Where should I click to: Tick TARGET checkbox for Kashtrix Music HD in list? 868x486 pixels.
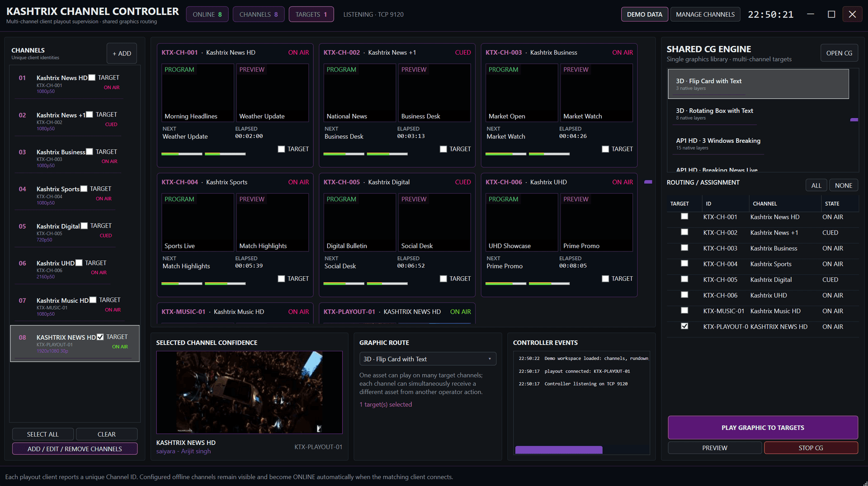point(93,300)
